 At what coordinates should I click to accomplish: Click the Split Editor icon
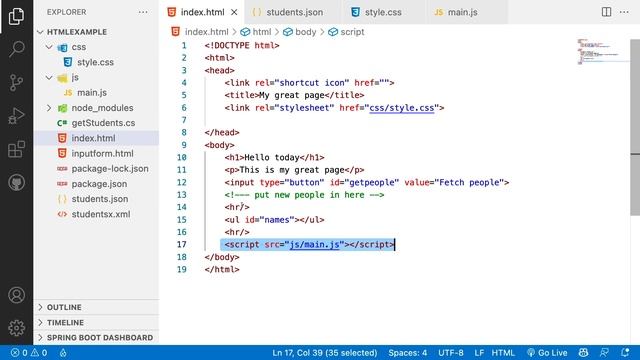point(607,12)
